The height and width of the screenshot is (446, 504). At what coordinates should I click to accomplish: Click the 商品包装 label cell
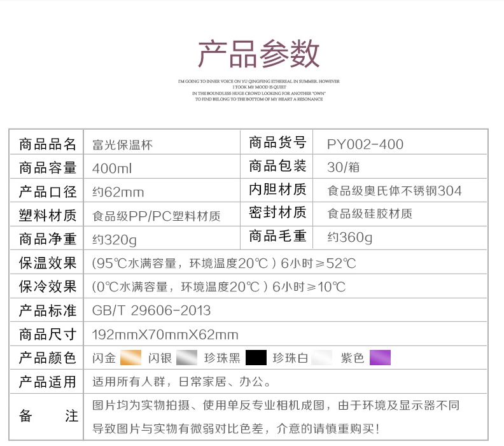pyautogui.click(x=277, y=166)
